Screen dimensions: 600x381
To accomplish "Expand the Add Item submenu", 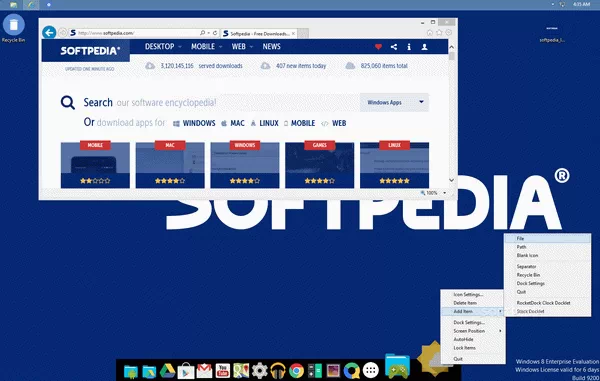I will [473, 311].
